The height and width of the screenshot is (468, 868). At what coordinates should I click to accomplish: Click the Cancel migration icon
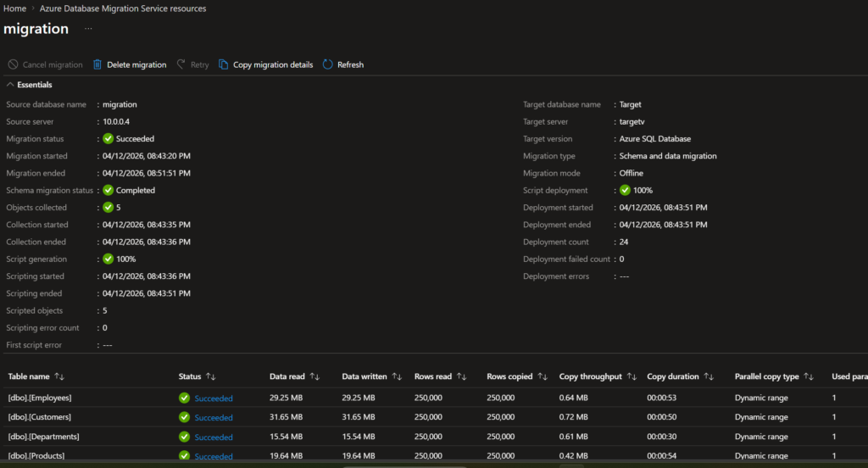[12, 64]
